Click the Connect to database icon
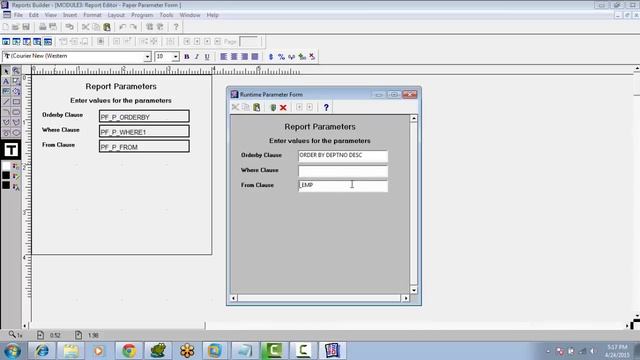Screen dimensions: 640x360 pos(69,27)
